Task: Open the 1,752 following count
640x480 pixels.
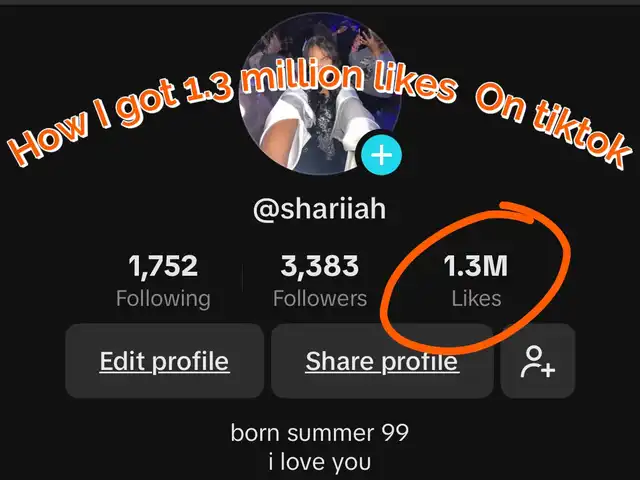Action: click(163, 266)
